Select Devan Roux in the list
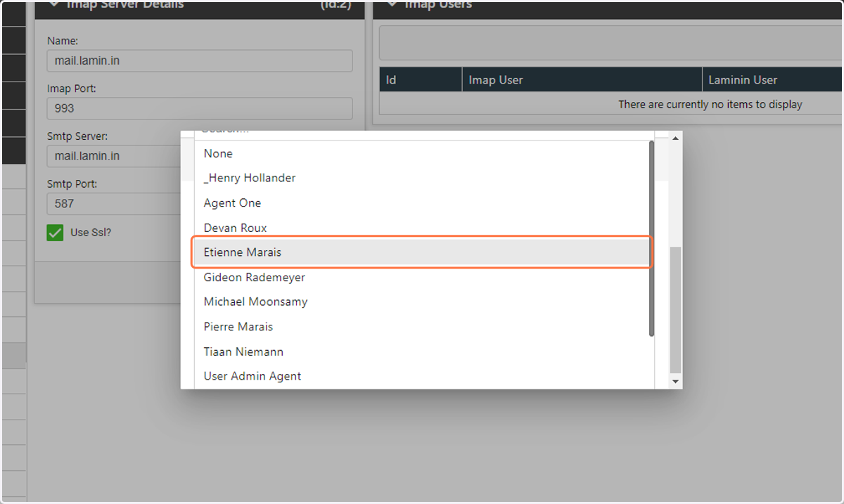844x504 pixels. (422, 228)
